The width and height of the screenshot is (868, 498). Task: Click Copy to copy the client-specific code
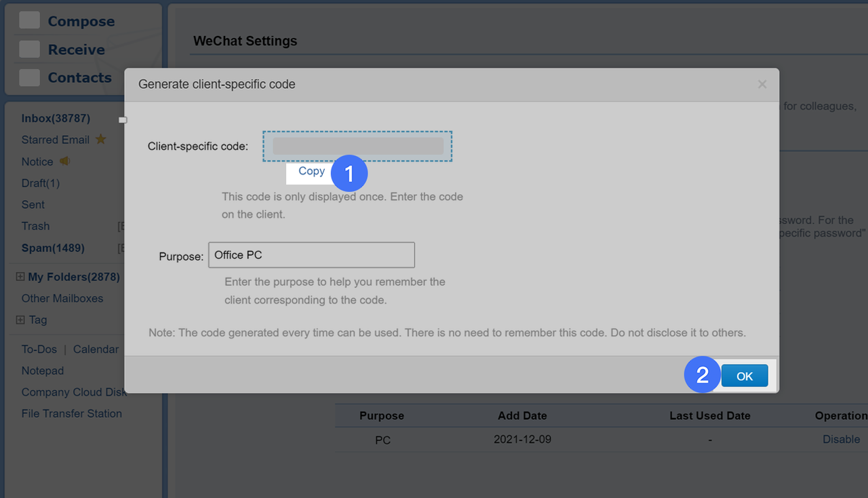[310, 171]
